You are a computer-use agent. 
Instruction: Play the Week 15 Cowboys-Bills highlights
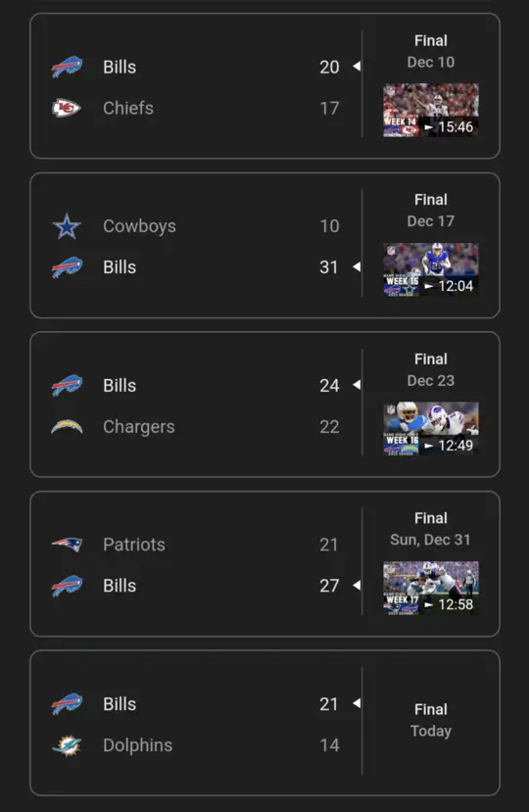431,269
